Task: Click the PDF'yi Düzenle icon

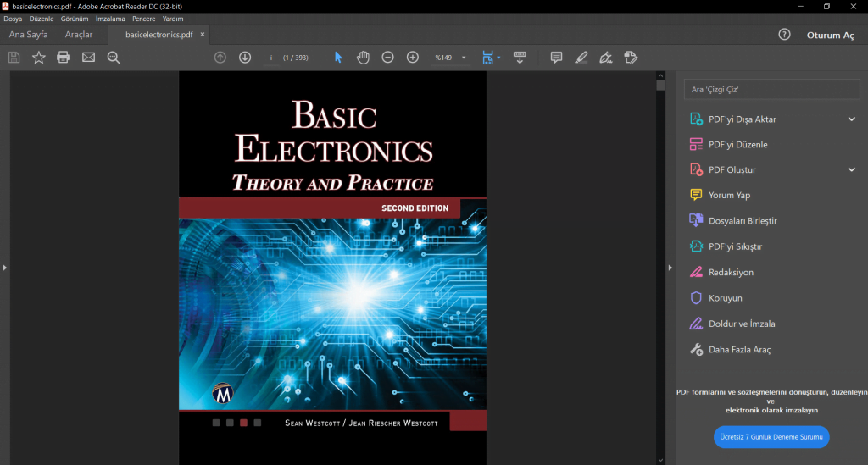Action: 696,144
